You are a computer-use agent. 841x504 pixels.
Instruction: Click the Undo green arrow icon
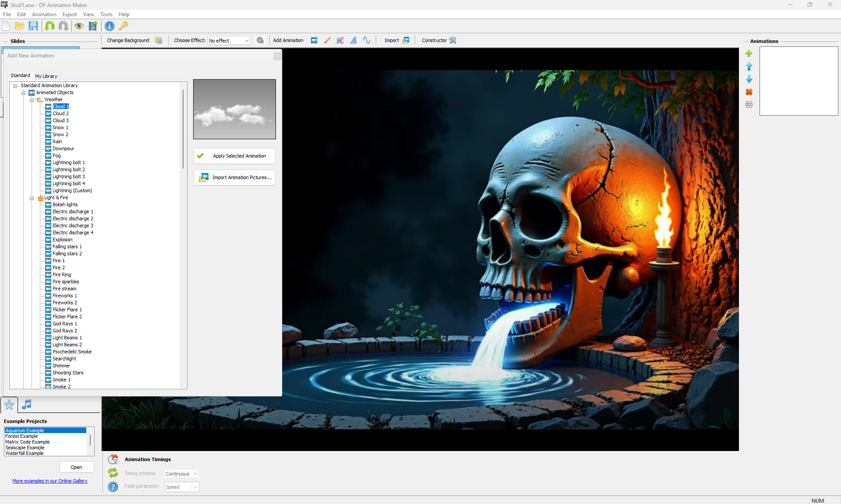49,26
